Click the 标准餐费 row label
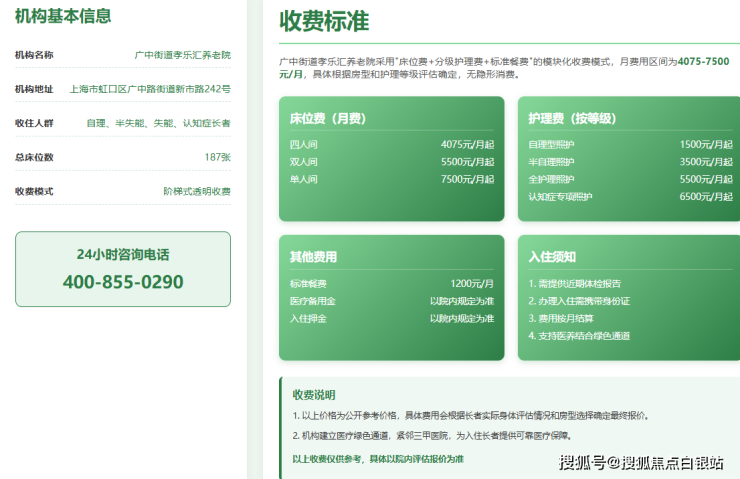Screen dimensions: 740x479 (x=308, y=284)
